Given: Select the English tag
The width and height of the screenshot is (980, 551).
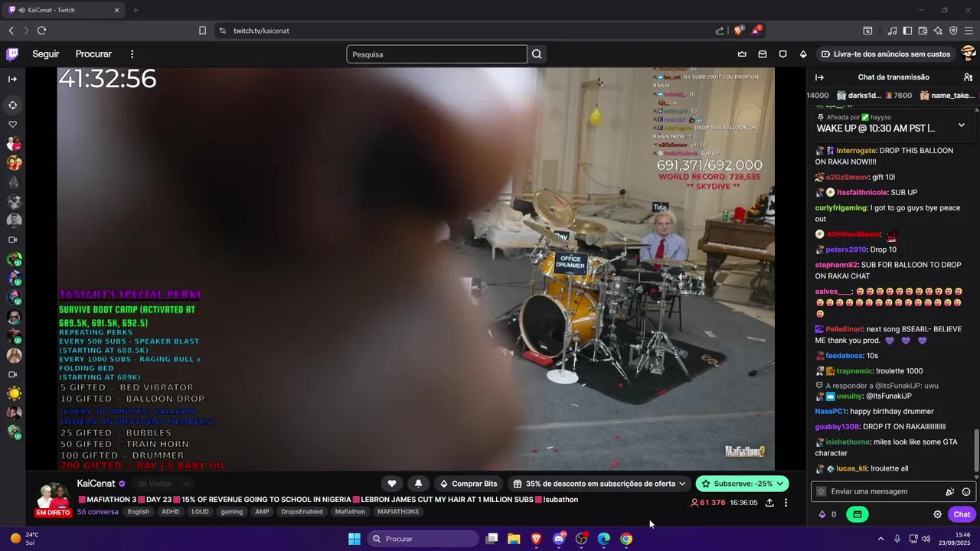Looking at the screenshot, I should (139, 512).
